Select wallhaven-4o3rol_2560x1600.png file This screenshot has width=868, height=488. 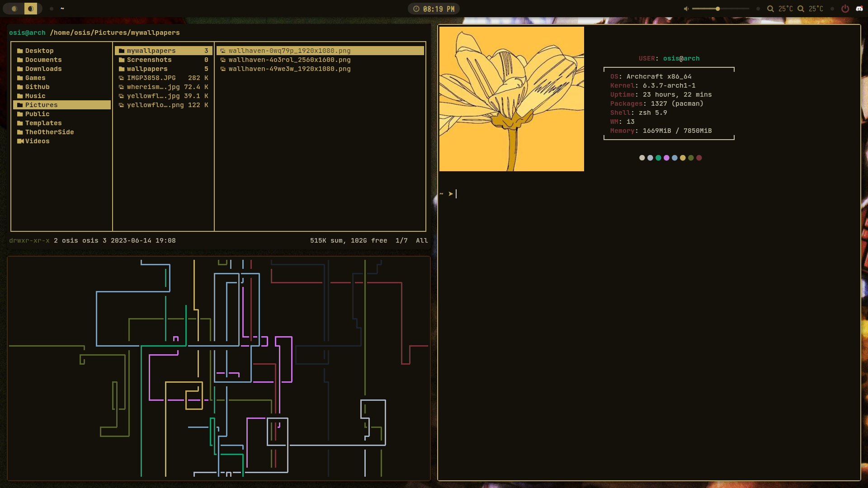pos(289,60)
